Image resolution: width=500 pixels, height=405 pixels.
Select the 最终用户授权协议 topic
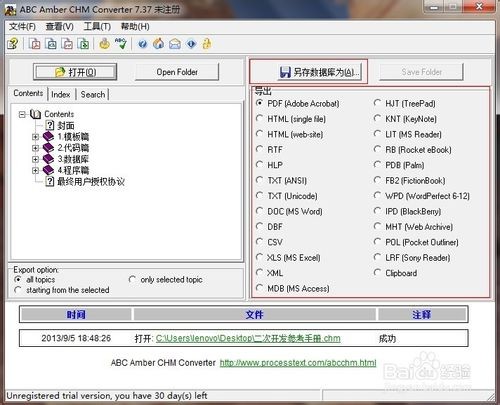coord(91,181)
